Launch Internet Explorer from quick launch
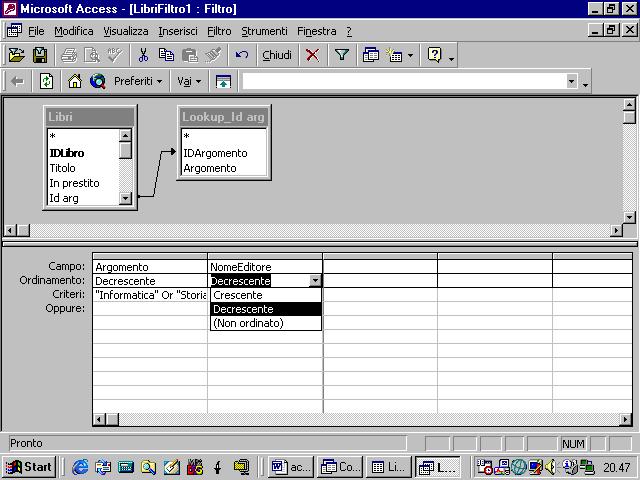Viewport: 640px width, 480px height. tap(80, 467)
